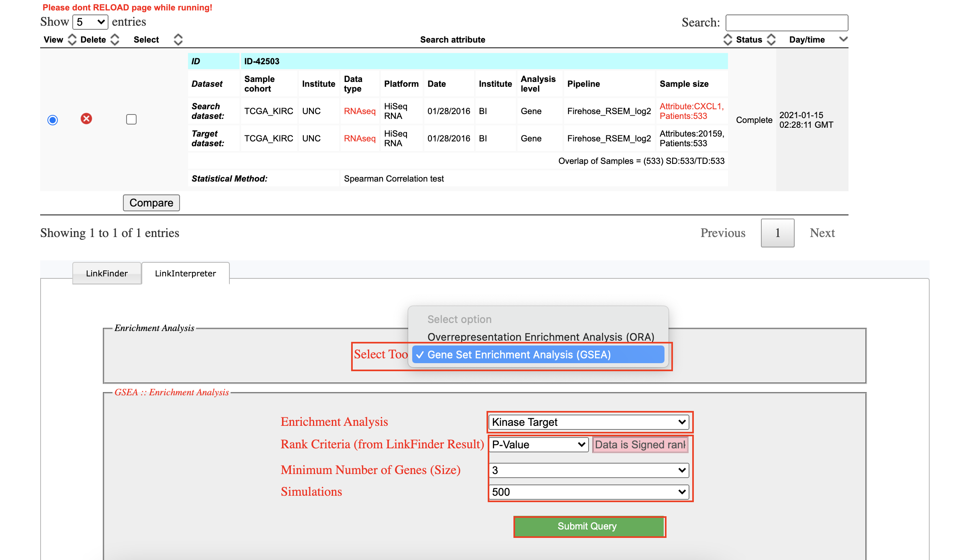This screenshot has width=961, height=560.
Task: Open the Simulations 500 dropdown
Action: click(x=589, y=492)
